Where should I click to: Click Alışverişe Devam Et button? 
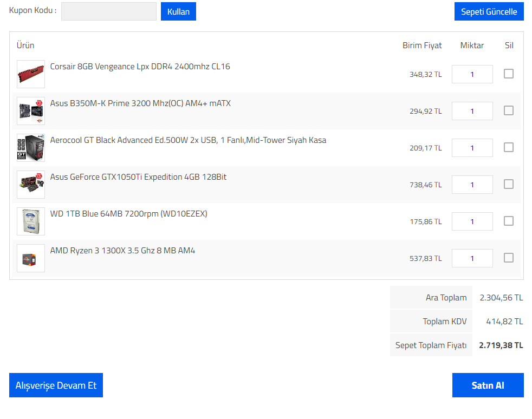click(56, 385)
